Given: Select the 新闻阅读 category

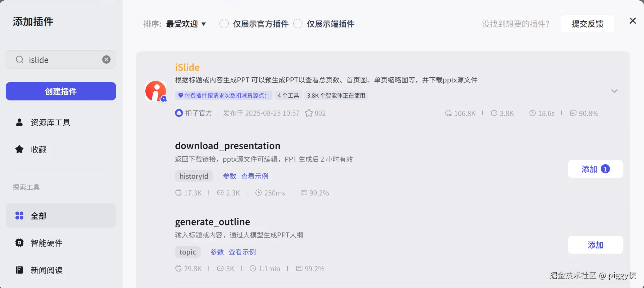Looking at the screenshot, I should pos(61,270).
